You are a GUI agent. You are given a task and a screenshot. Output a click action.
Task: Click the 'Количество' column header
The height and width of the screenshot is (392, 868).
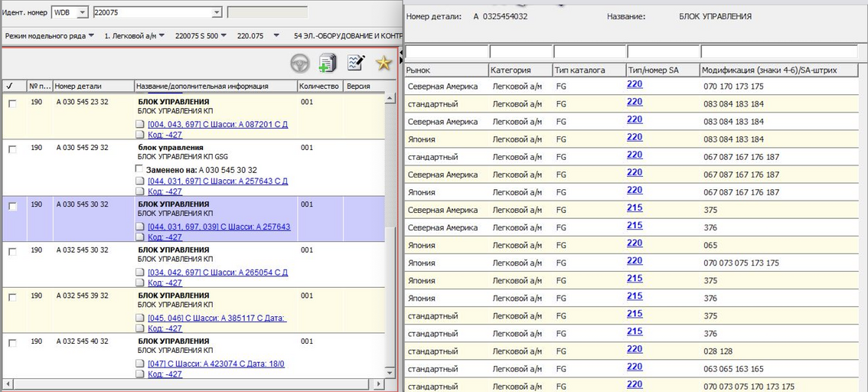[320, 87]
